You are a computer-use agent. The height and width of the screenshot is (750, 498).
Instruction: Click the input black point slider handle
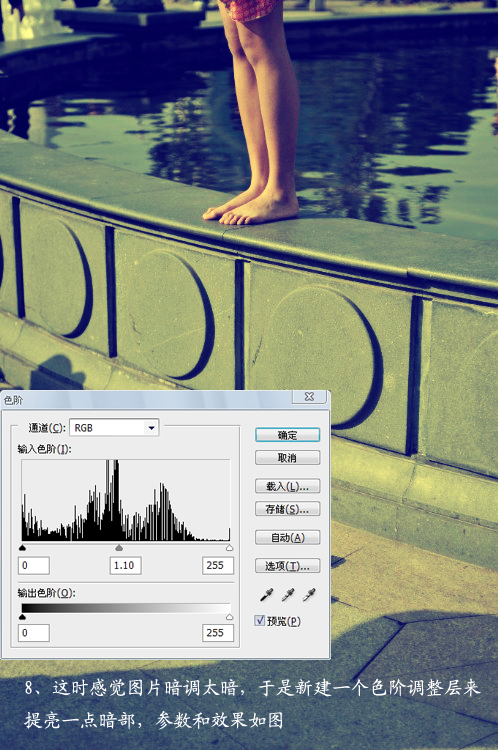22,548
